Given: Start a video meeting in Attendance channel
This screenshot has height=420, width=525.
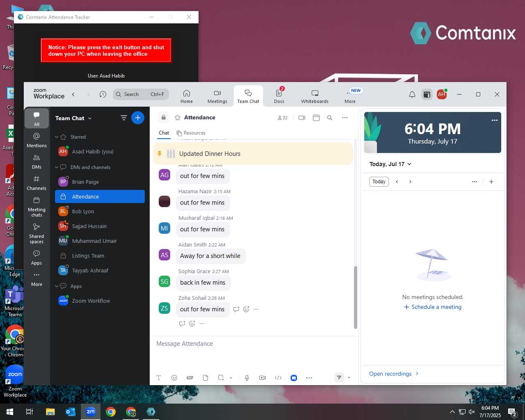Looking at the screenshot, I should click(302, 118).
